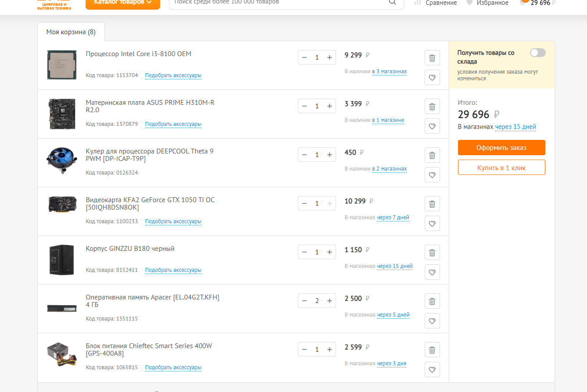Open the cart icon in header

[523, 2]
